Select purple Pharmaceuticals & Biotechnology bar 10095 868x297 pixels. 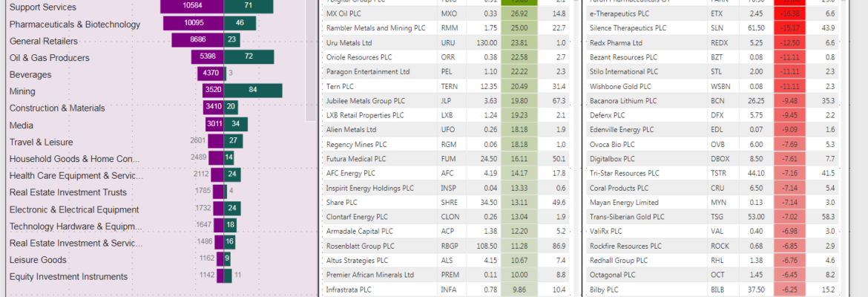[193, 23]
